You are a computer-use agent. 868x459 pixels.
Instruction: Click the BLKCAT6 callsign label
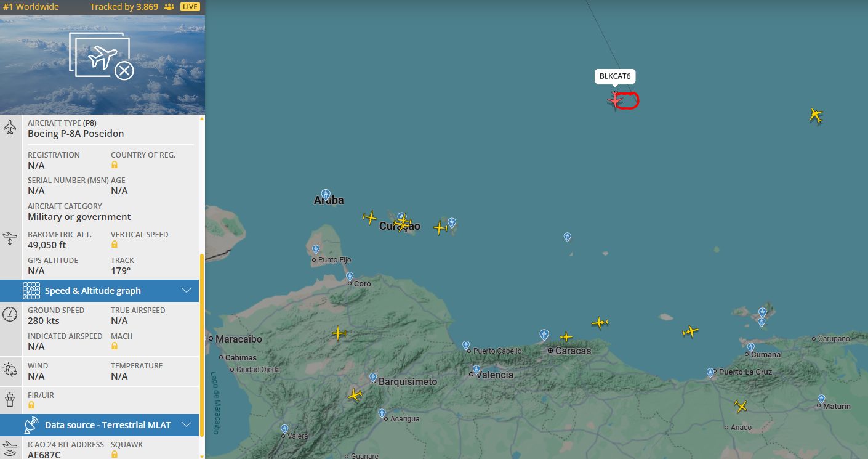click(615, 76)
